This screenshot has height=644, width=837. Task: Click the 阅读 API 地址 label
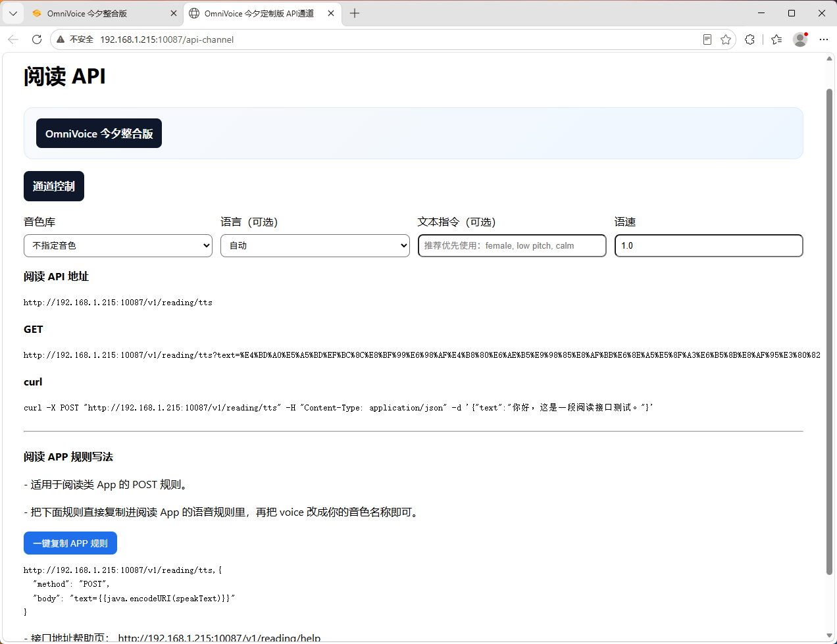[x=56, y=276]
